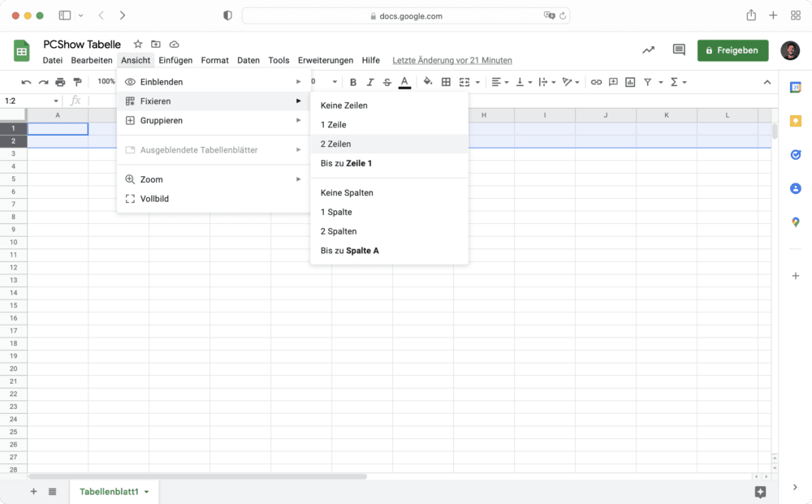Click the print icon in toolbar
The height and width of the screenshot is (504, 812).
61,82
